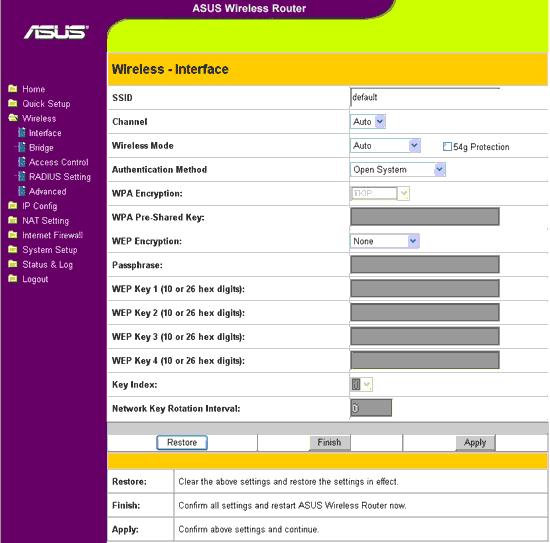Click the Bridge page icon

[22, 147]
